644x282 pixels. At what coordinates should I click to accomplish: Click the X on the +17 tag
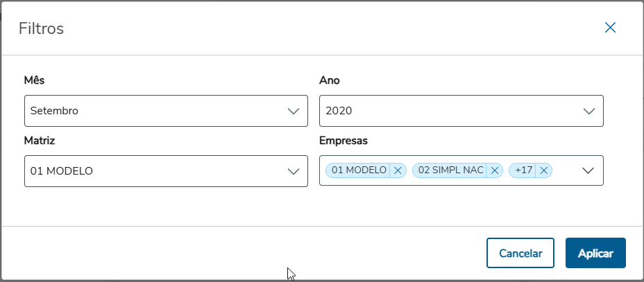(544, 170)
